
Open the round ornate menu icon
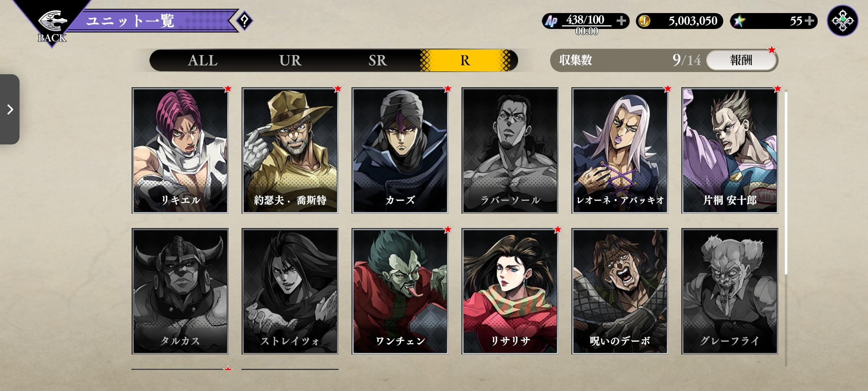(843, 21)
